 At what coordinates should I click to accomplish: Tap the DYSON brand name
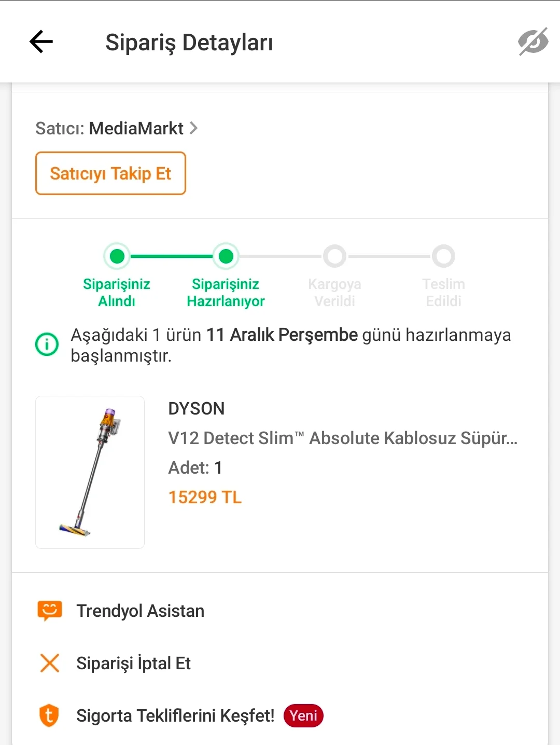coord(197,409)
